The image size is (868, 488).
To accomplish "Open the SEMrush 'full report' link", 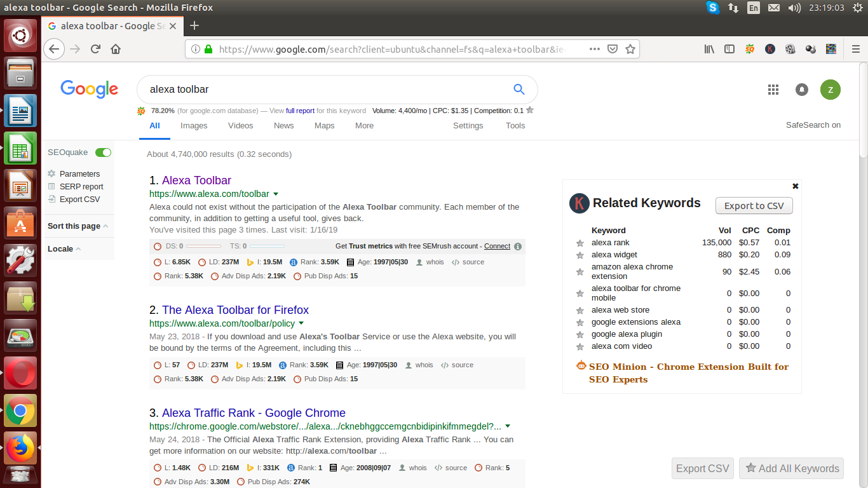I will pos(300,111).
